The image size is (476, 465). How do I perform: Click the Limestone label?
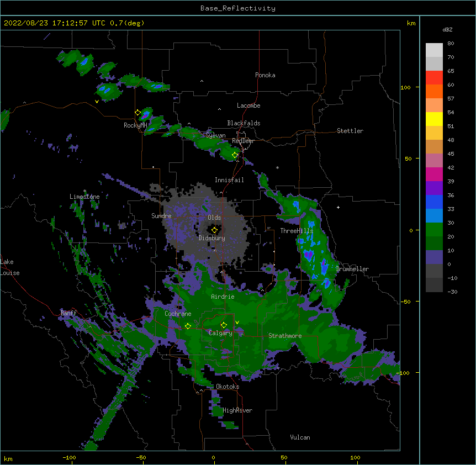coord(84,197)
